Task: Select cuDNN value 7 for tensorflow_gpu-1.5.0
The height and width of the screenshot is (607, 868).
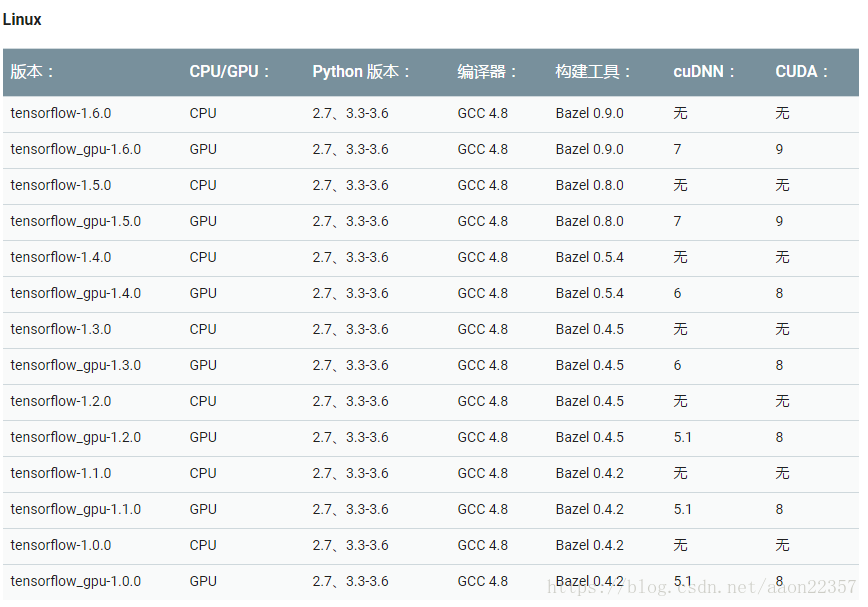Action: pos(678,221)
